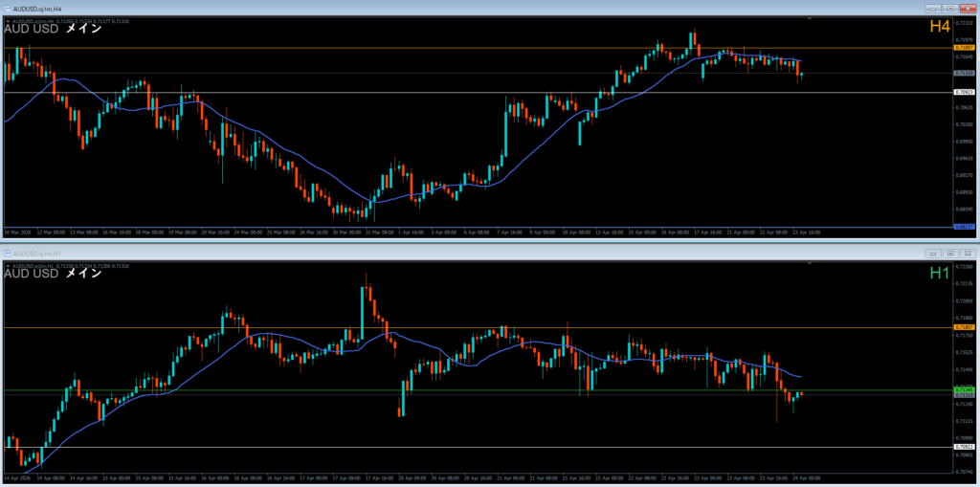The image size is (980, 487).
Task: Select the AUDUSD H1 window title bar
Action: click(x=383, y=254)
